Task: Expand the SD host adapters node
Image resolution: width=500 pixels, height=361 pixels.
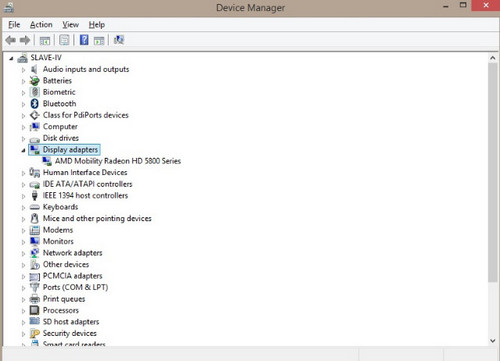Action: click(x=23, y=322)
